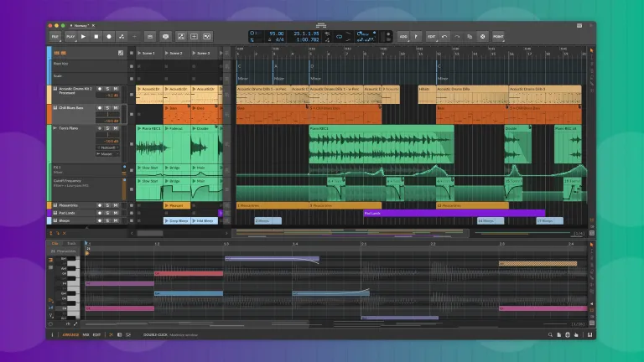Click the automation follow icon next to briefcase group
This screenshot has width=644, height=362.
point(181,37)
